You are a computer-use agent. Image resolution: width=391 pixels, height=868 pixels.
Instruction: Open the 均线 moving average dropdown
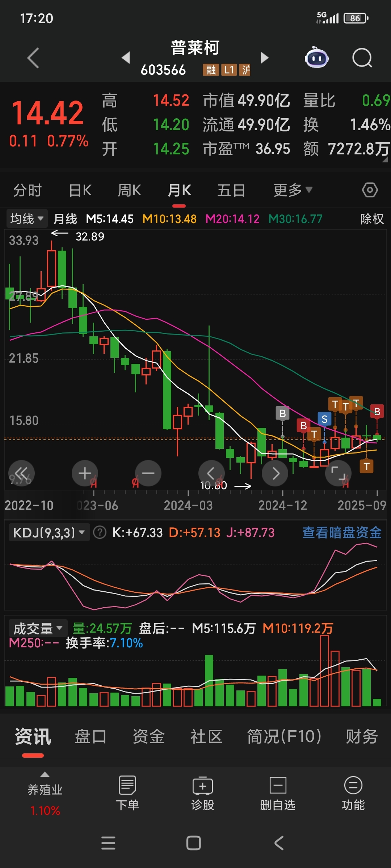pyautogui.click(x=27, y=219)
